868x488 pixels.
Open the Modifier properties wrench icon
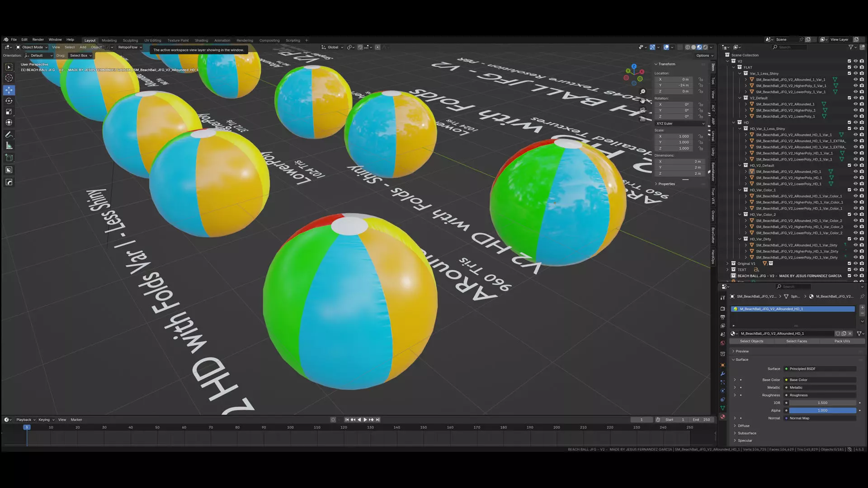tap(722, 374)
